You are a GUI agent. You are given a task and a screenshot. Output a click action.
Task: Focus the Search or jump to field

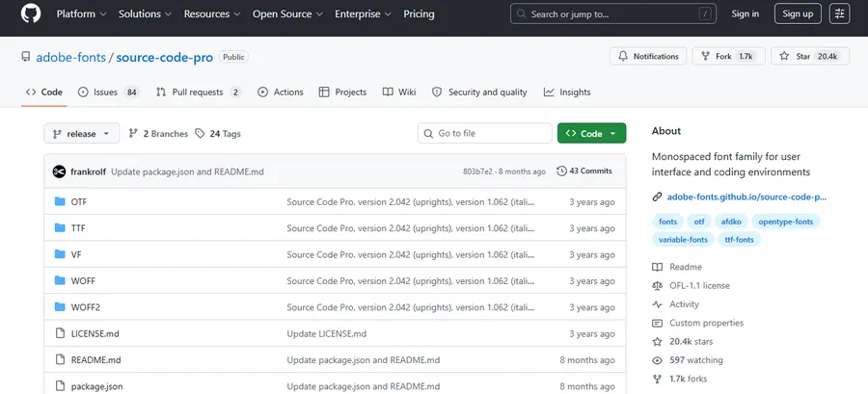pyautogui.click(x=612, y=13)
